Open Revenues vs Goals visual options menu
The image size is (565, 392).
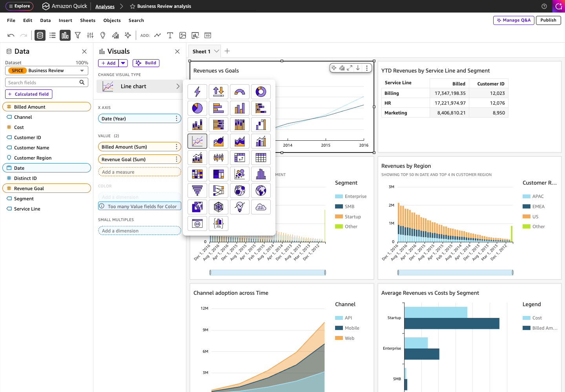367,68
